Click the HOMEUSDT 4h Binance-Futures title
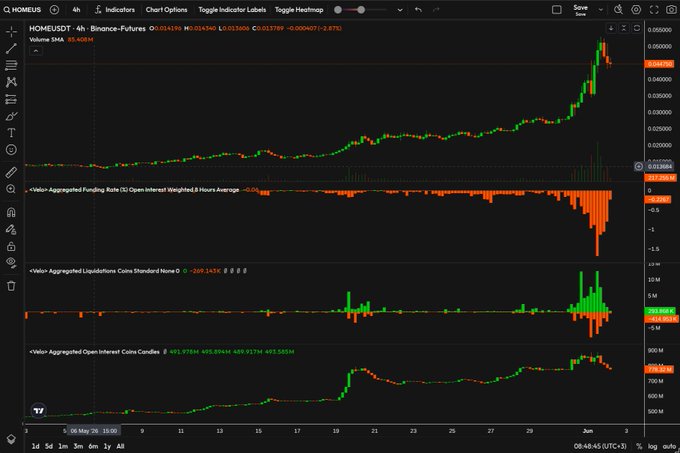 pyautogui.click(x=87, y=29)
